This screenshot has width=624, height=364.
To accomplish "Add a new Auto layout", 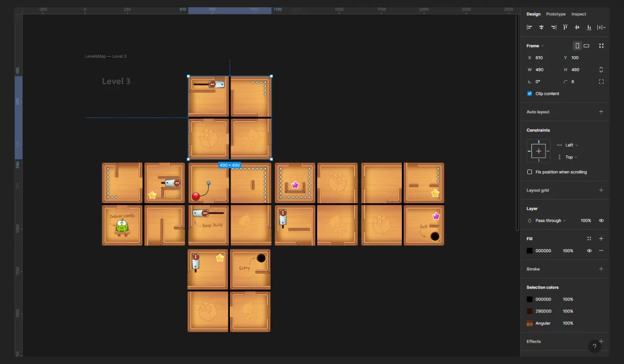I will [601, 112].
